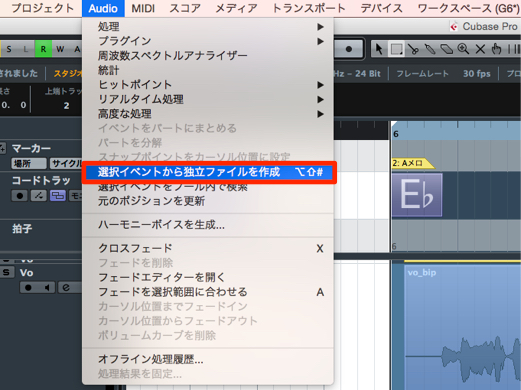Select the 拍子 track name
521x390 pixels.
click(x=22, y=229)
